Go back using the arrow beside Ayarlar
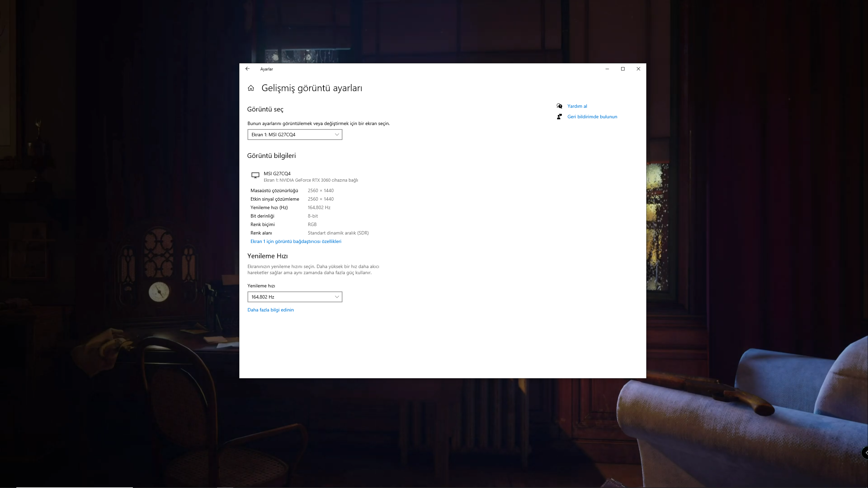The image size is (868, 488). coord(248,69)
